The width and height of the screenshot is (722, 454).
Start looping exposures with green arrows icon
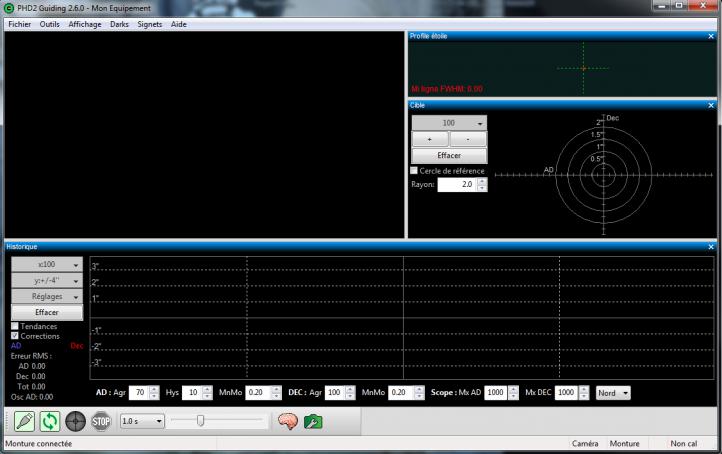[50, 421]
